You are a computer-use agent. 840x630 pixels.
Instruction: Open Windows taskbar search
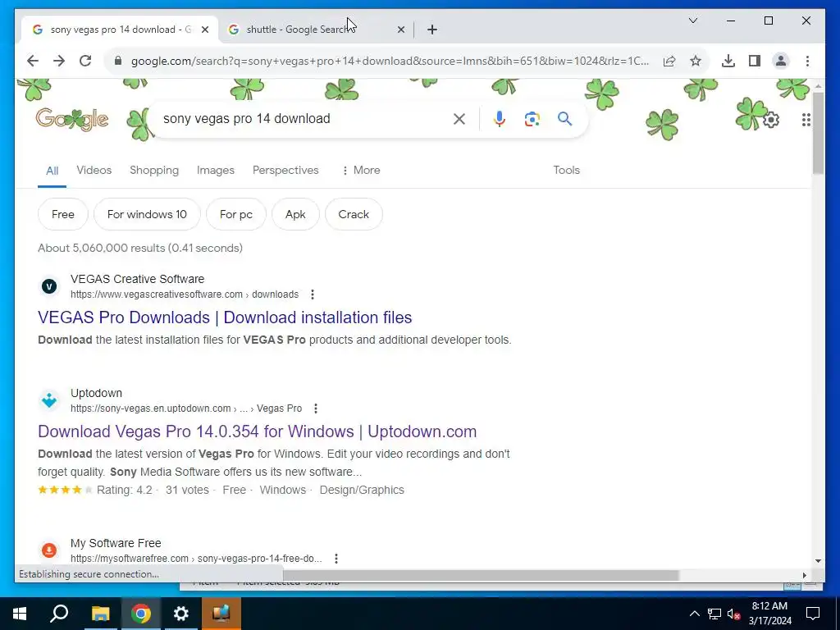tap(59, 614)
